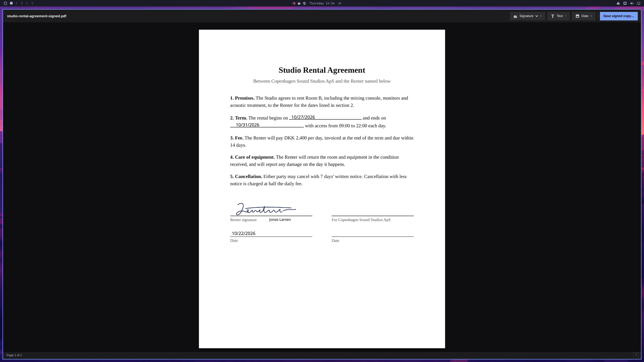Click the Thursday 14:24 clock
The image size is (644, 362).
[322, 3]
